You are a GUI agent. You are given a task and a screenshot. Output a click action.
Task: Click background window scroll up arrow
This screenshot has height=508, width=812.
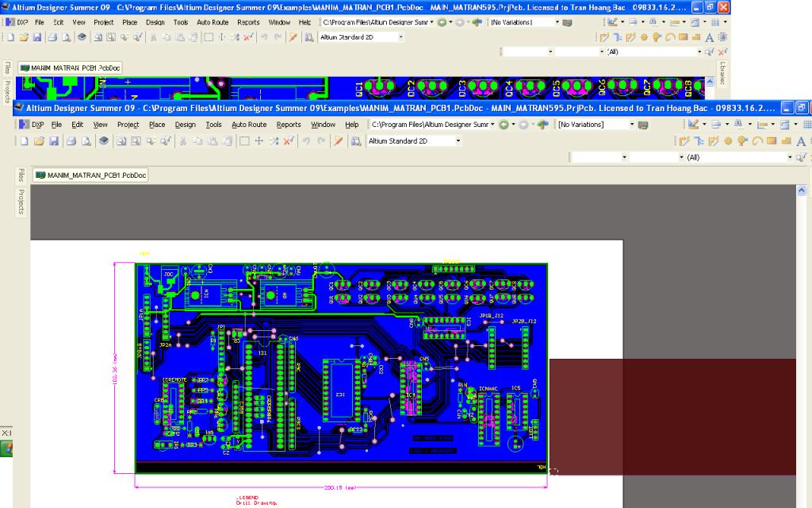(x=710, y=82)
